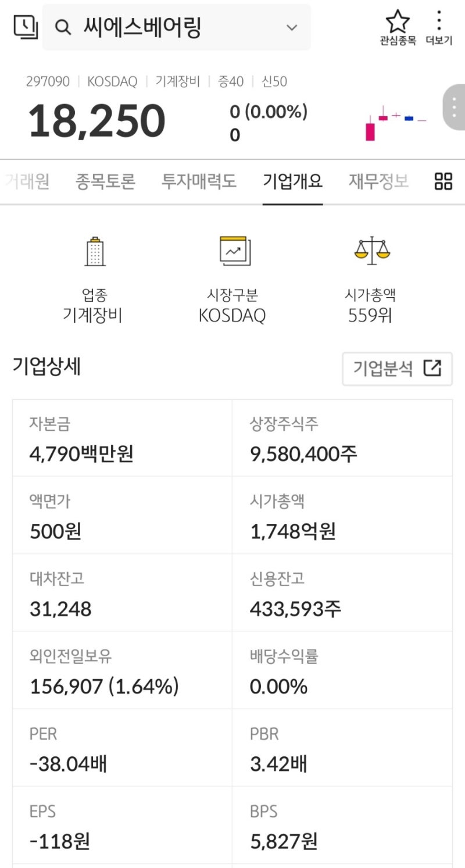Image resolution: width=465 pixels, height=868 pixels.
Task: Open the watchlist star icon (관심종목)
Action: pos(398,23)
